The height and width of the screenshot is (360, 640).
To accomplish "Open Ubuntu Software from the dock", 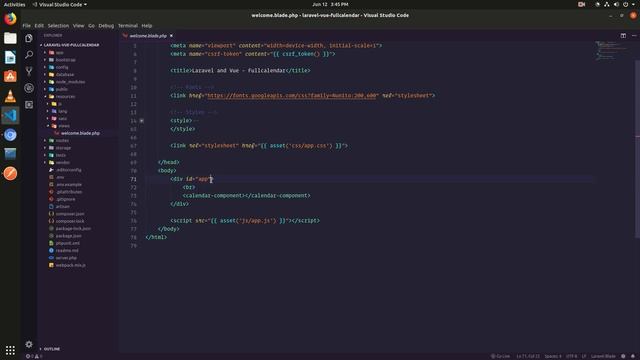I will pos(10,76).
